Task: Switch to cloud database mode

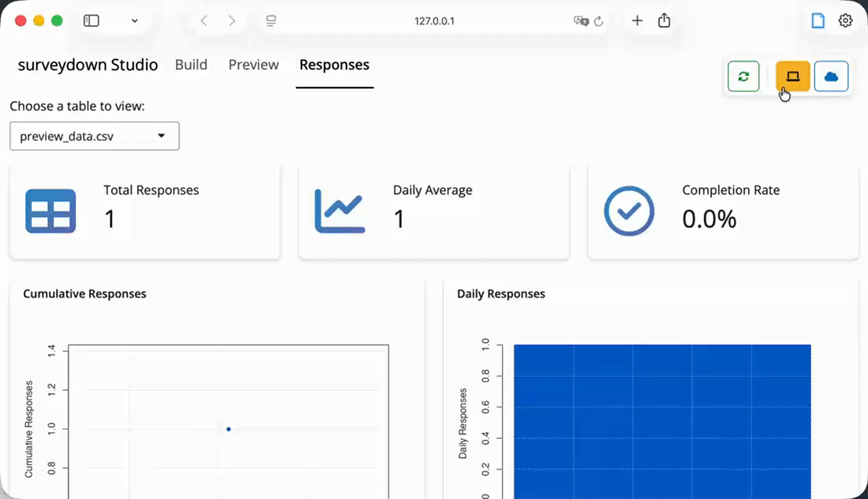Action: (x=831, y=77)
